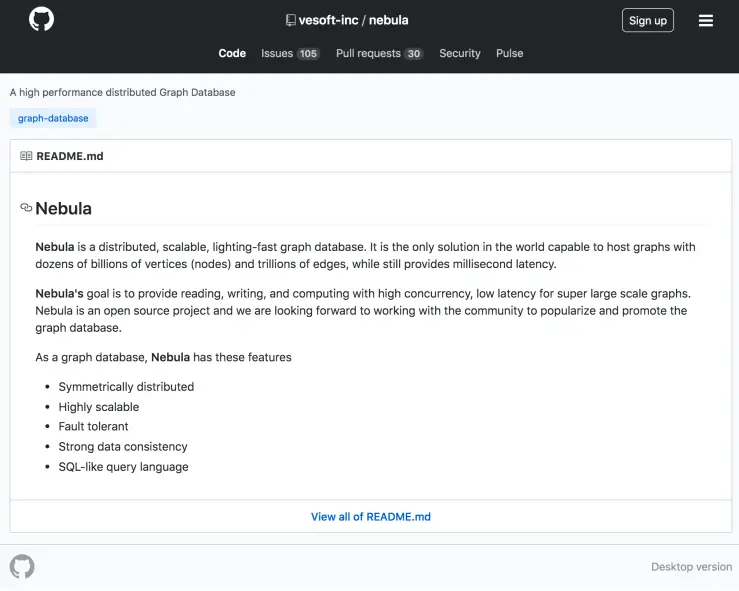Click the README.md file list icon
Screen dimensions: 739x591
(x=26, y=156)
